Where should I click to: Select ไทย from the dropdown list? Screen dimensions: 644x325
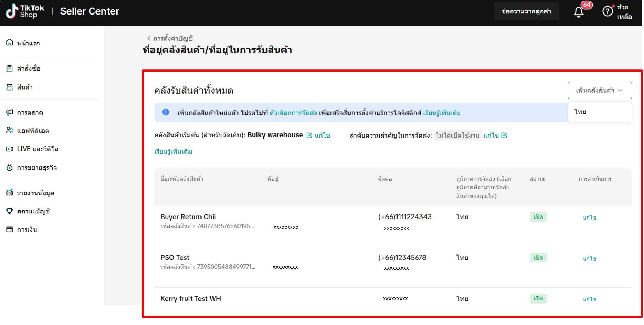[580, 112]
